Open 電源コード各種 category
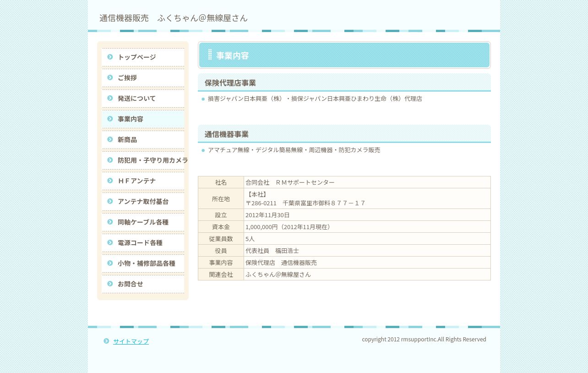The height and width of the screenshot is (373, 588). pos(143,243)
